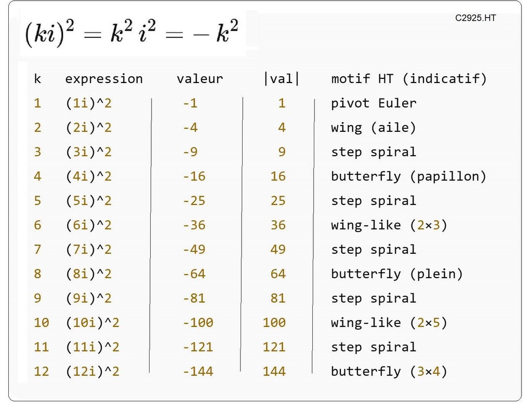The height and width of the screenshot is (407, 532).
Task: Click the -144 value cell
Action: pos(197,371)
